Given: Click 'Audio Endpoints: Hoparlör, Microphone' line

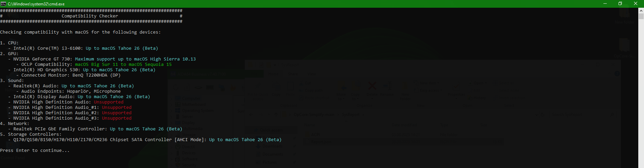Looking at the screenshot, I should pyautogui.click(x=71, y=91).
